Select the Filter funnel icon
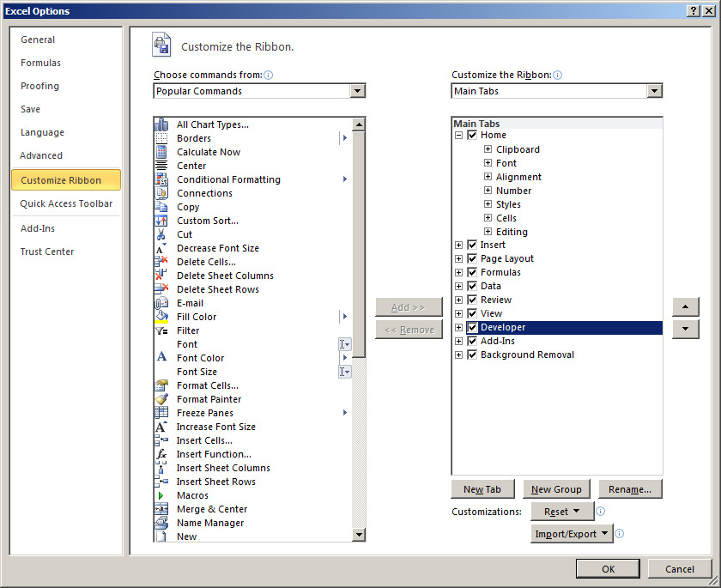Image resolution: width=721 pixels, height=588 pixels. [161, 330]
